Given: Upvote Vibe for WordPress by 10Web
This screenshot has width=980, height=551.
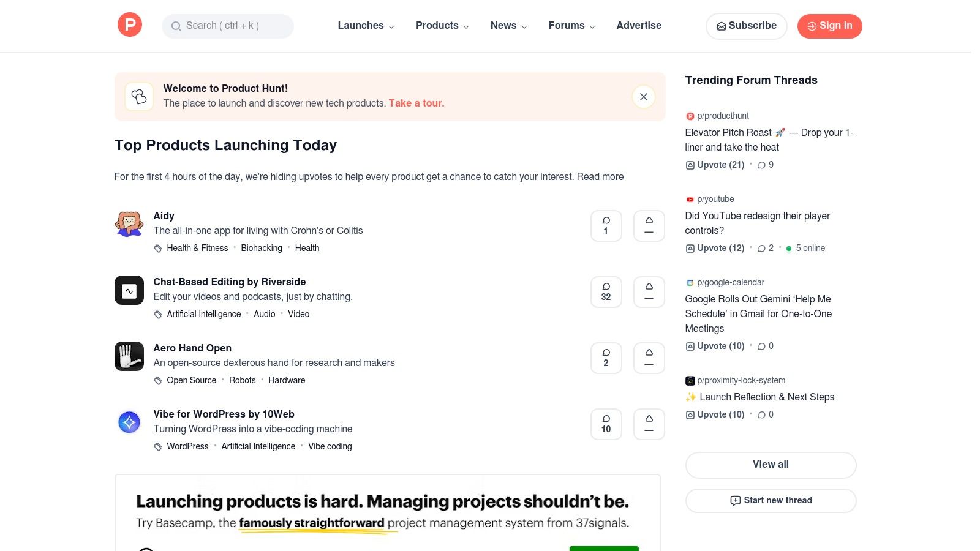Looking at the screenshot, I should 649,424.
